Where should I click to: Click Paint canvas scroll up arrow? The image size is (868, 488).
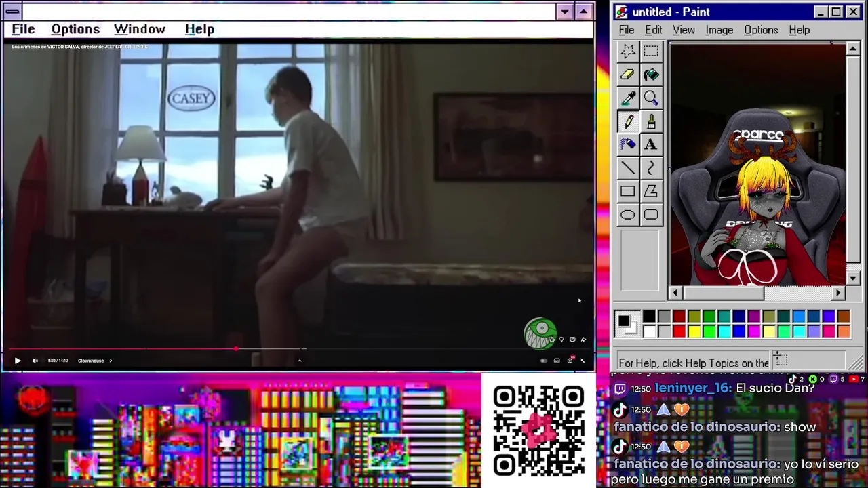pos(853,49)
